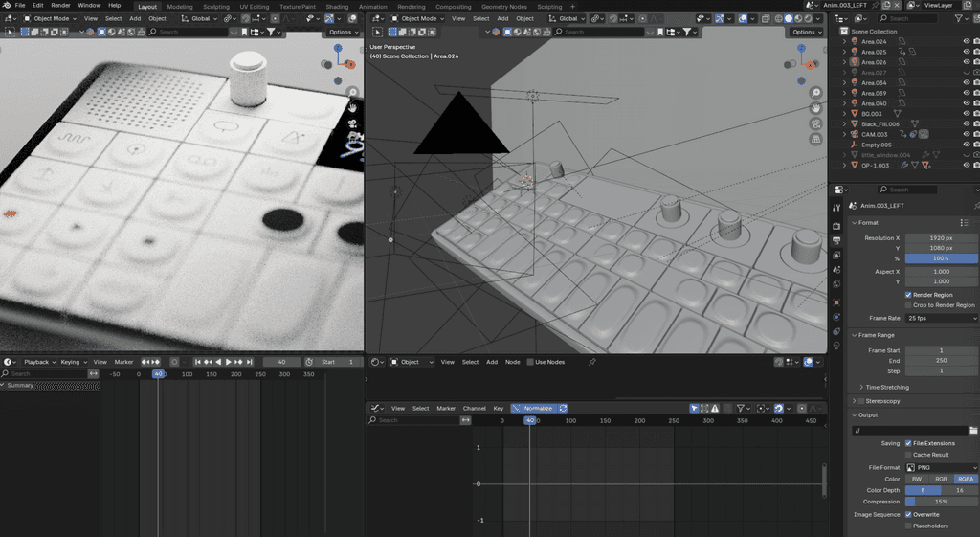Image resolution: width=980 pixels, height=537 pixels.
Task: Open the File Format PNG dropdown
Action: click(941, 467)
